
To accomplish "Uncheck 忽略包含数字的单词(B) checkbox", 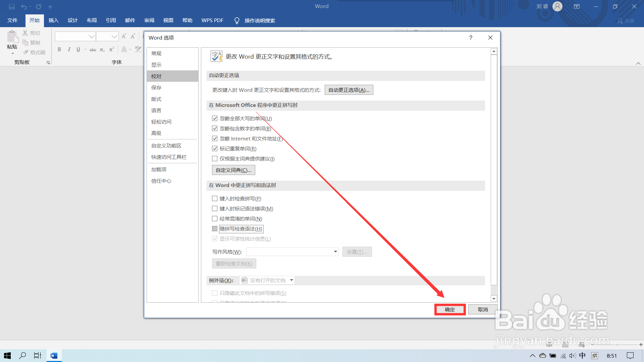I will [215, 128].
